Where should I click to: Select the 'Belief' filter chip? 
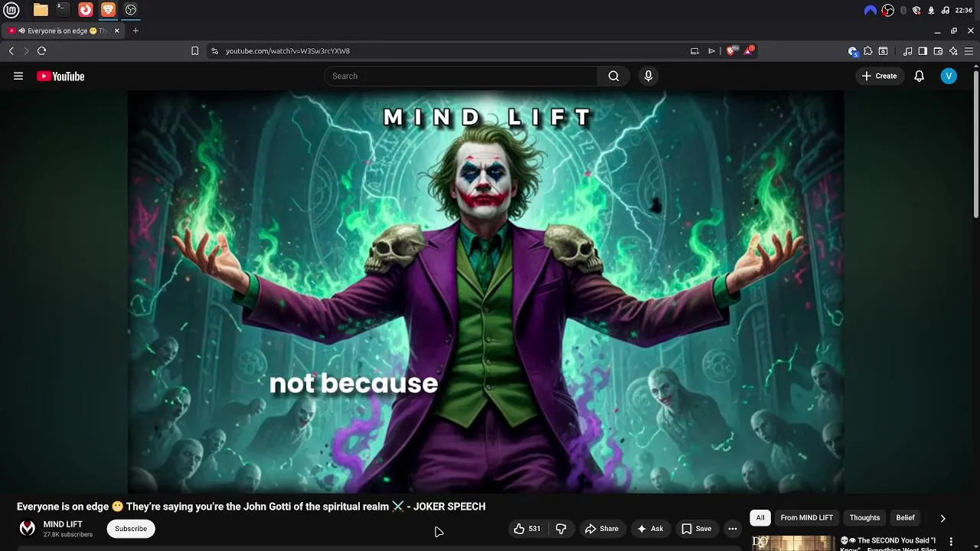click(x=905, y=518)
